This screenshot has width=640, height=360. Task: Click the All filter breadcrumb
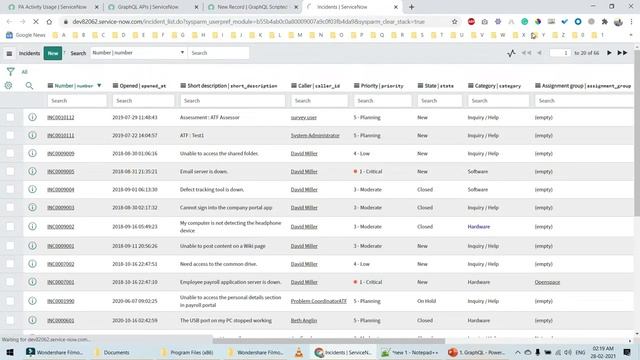24,72
